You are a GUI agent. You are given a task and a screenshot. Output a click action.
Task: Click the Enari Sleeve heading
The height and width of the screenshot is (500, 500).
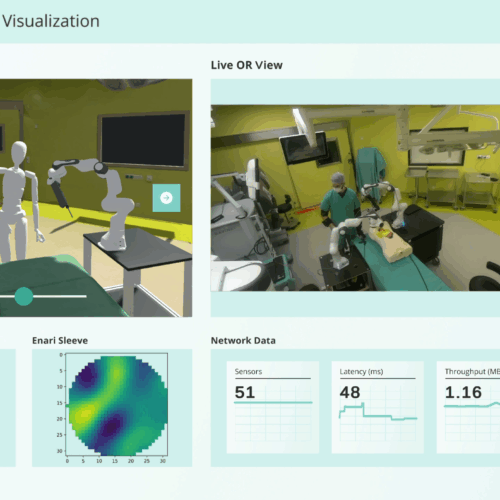click(x=60, y=340)
